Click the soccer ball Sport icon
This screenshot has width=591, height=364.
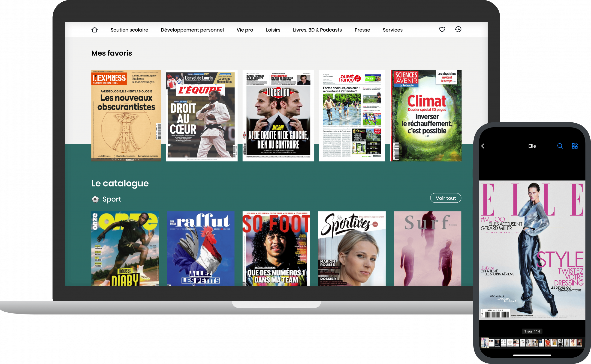point(95,199)
